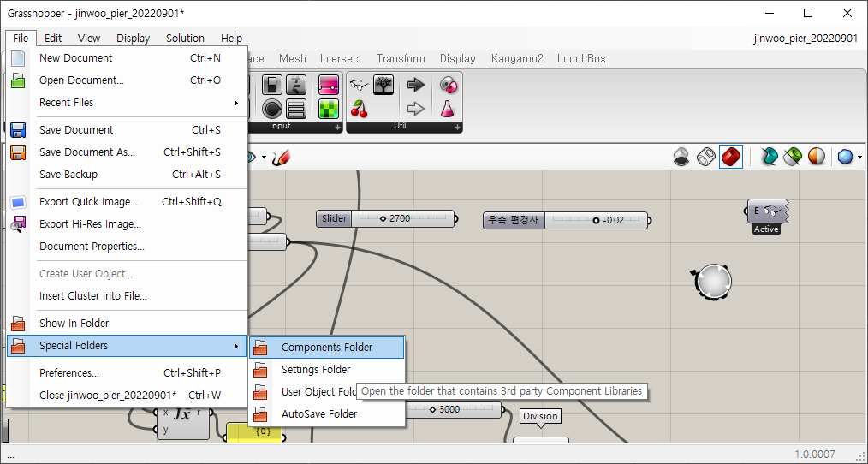Open the View menu
The width and height of the screenshot is (868, 464).
88,39
